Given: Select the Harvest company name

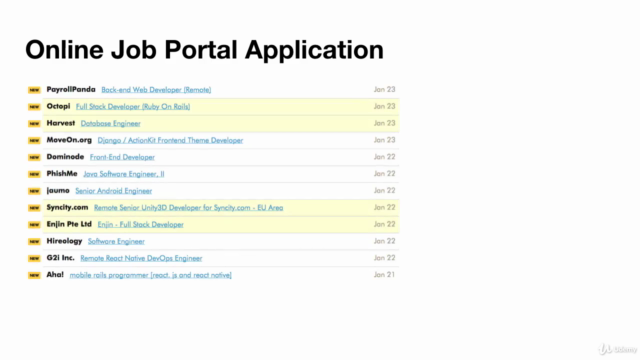Looking at the screenshot, I should click(61, 123).
